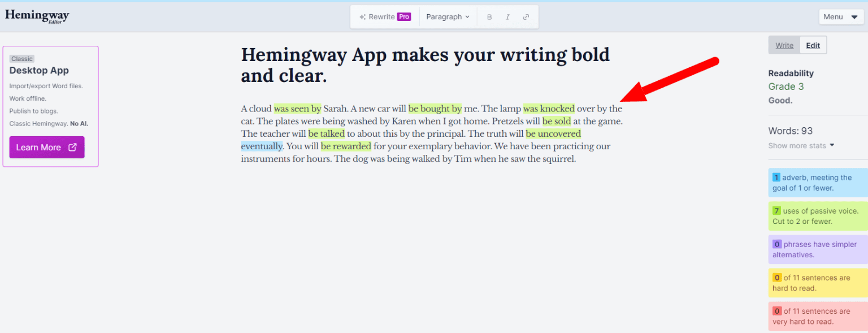Click the green Grade 3 readability score
This screenshot has width=868, height=333.
[786, 87]
